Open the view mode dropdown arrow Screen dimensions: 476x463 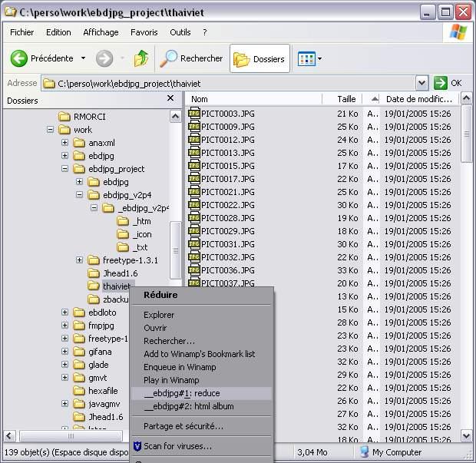coord(319,58)
